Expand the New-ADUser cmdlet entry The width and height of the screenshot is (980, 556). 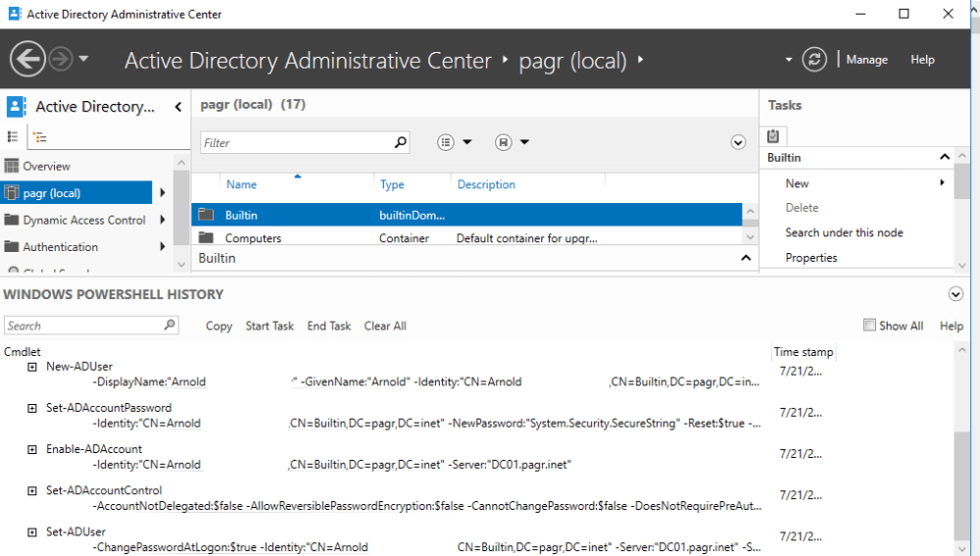coord(32,367)
